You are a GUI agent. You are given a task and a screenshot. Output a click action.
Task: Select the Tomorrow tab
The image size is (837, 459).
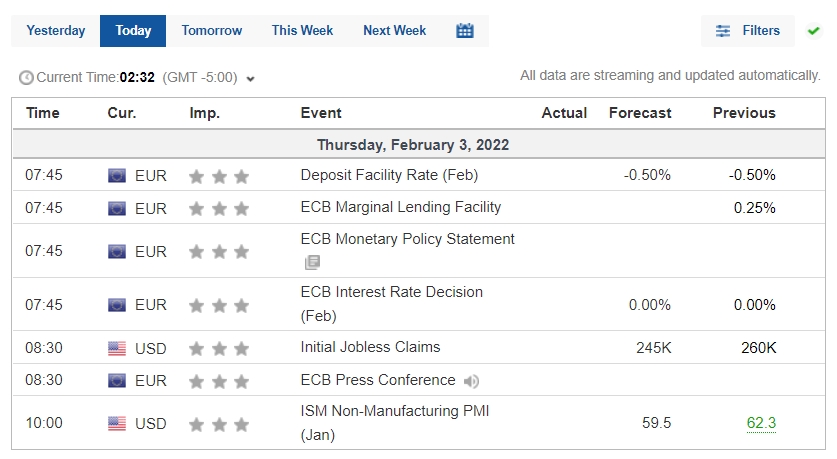point(211,31)
